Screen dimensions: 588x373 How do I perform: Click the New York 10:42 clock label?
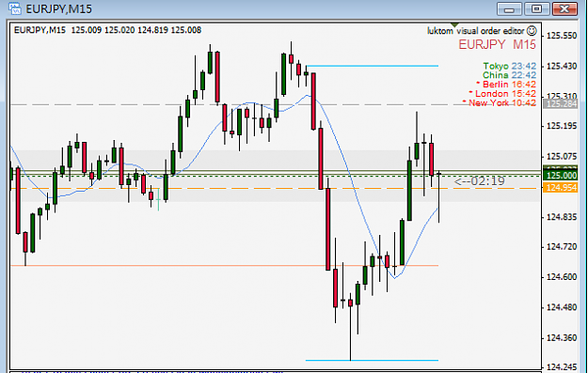tap(499, 102)
